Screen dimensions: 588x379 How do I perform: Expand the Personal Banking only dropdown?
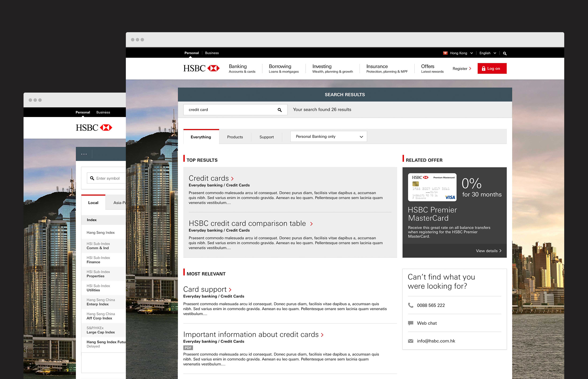(x=329, y=137)
